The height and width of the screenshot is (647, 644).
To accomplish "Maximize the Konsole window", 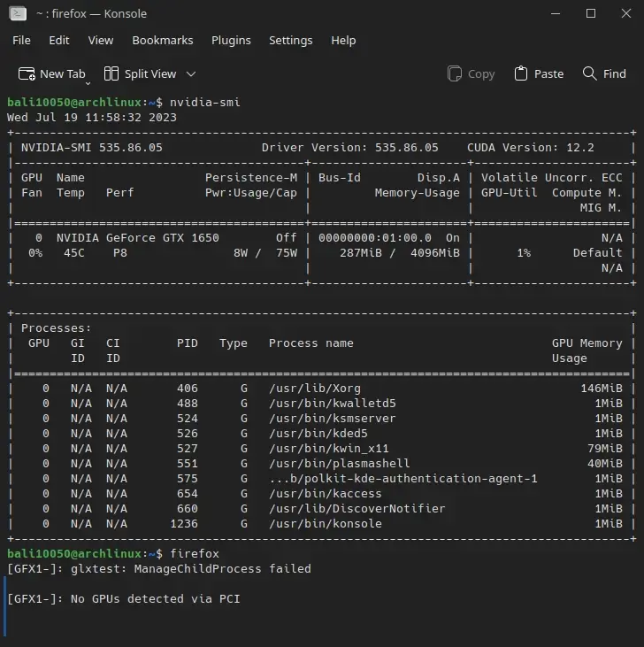I will (591, 13).
